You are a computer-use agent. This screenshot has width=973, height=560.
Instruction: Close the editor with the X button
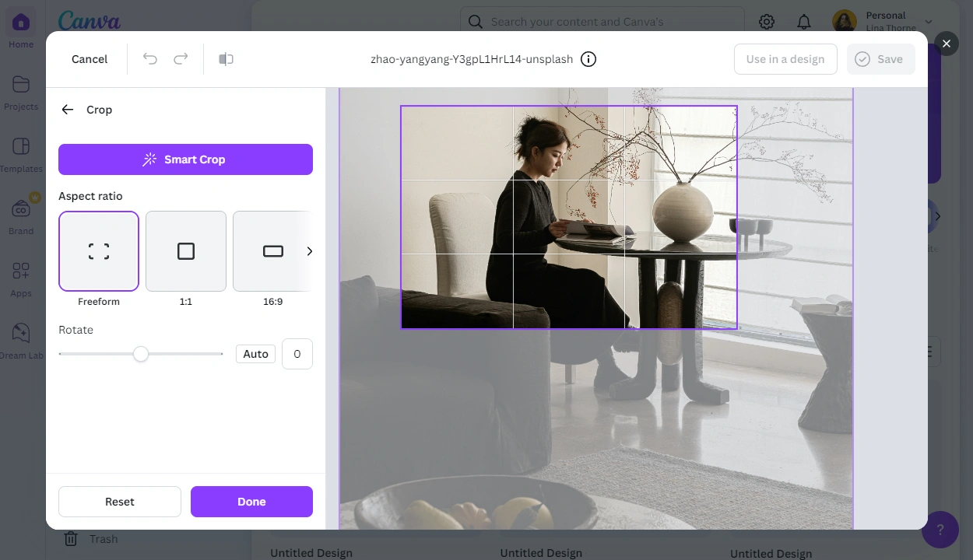[x=947, y=44]
